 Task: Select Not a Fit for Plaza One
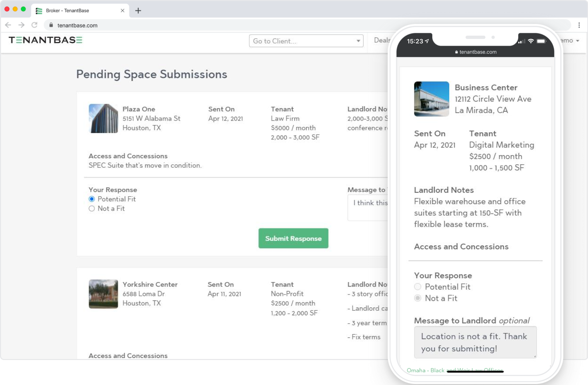click(92, 209)
